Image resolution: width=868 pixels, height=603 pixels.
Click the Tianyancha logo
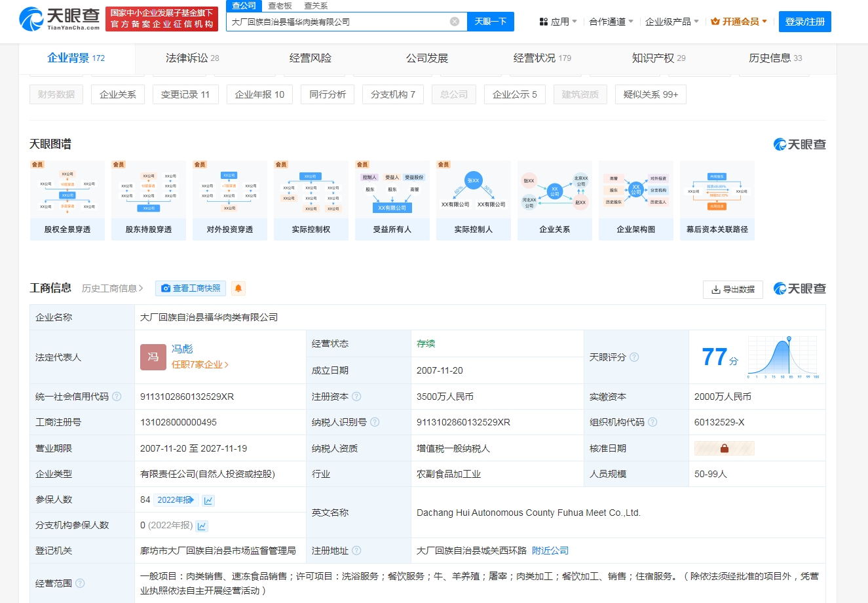point(60,19)
